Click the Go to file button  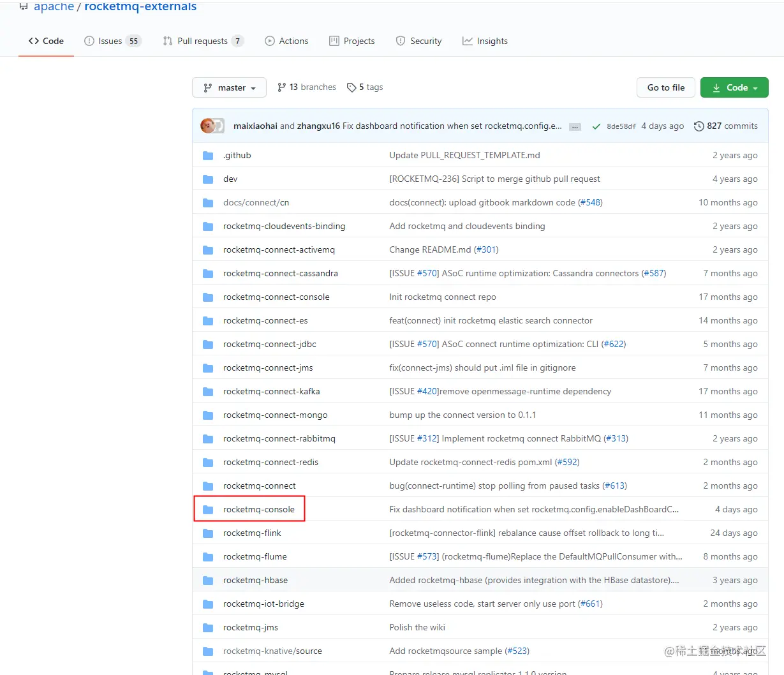pyautogui.click(x=666, y=87)
